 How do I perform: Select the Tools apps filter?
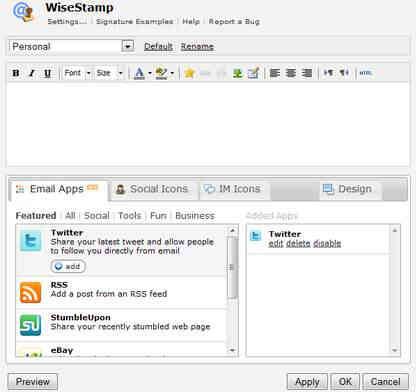[130, 216]
